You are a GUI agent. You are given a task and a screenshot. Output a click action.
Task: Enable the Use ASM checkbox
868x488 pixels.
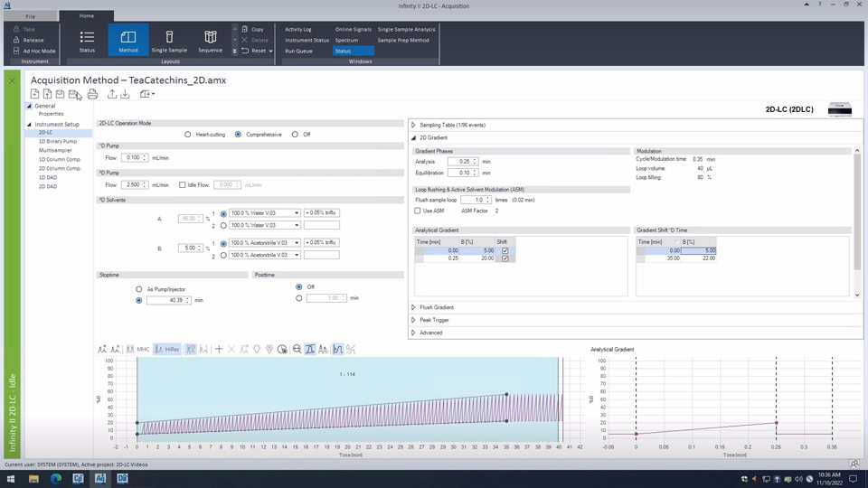[418, 211]
